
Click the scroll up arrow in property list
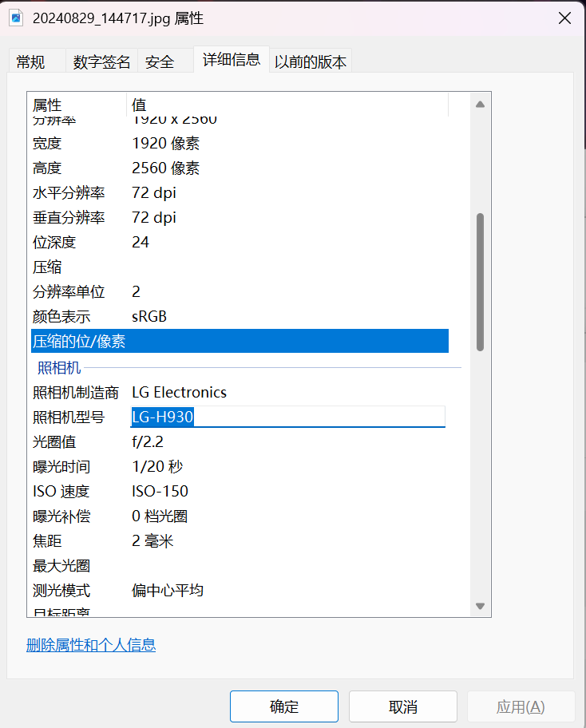pos(480,105)
